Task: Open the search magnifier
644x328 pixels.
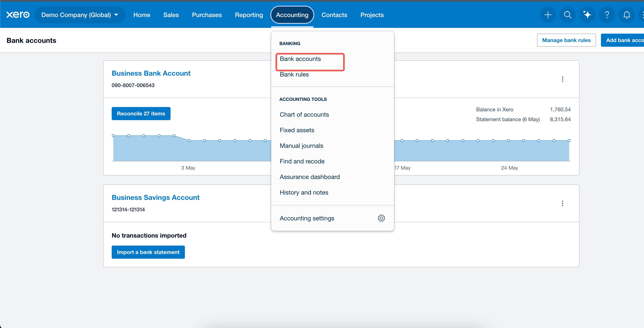Action: [568, 15]
